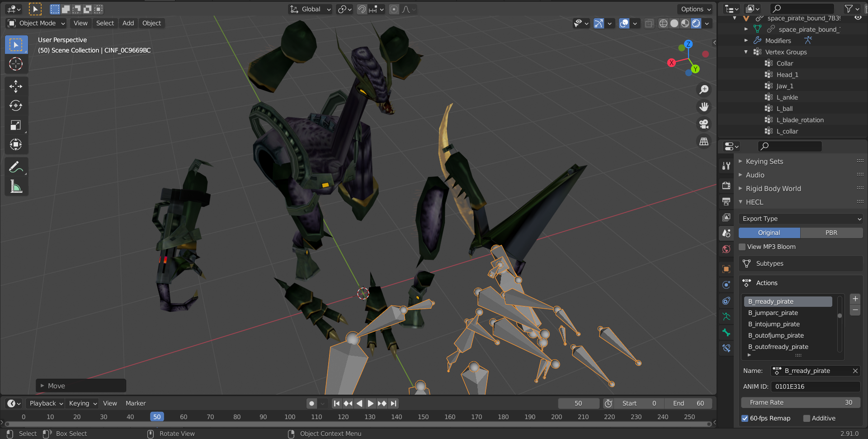
Task: Open the Scene properties tab
Action: coord(726,233)
